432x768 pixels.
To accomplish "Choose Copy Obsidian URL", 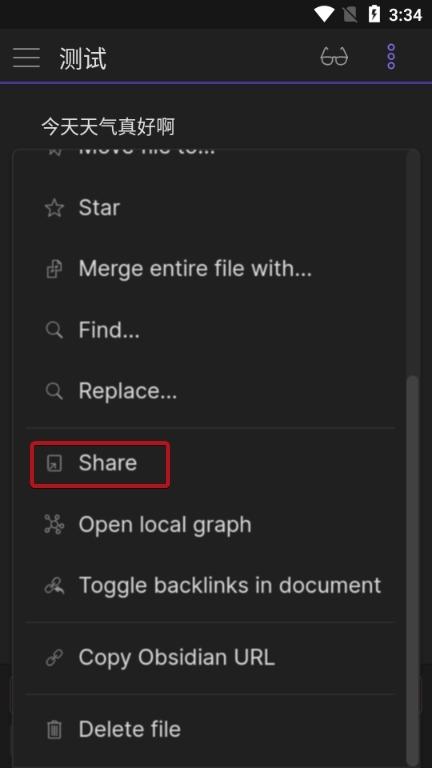I will [x=210, y=658].
